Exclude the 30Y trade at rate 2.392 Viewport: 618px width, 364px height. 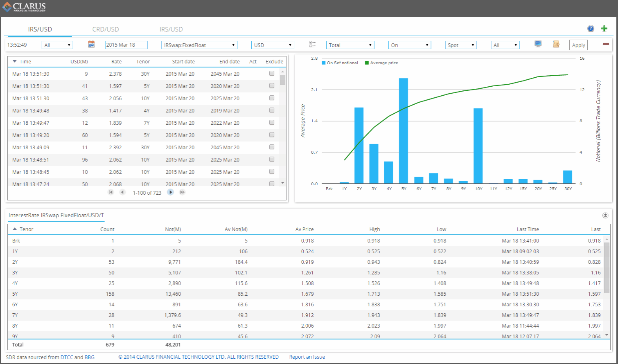pyautogui.click(x=272, y=147)
